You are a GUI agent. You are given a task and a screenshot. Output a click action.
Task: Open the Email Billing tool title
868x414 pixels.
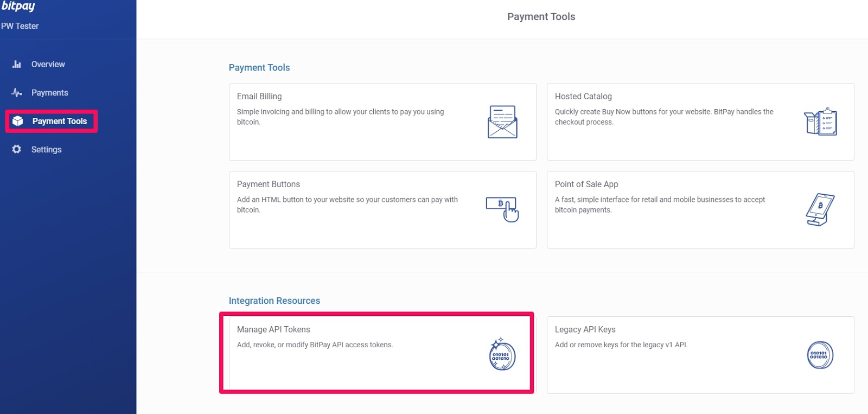[259, 96]
